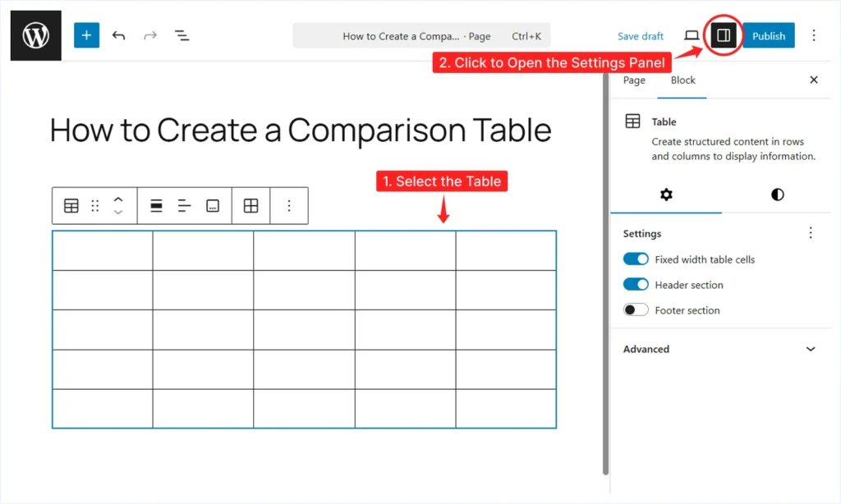
Task: Move the table block up
Action: tap(118, 199)
